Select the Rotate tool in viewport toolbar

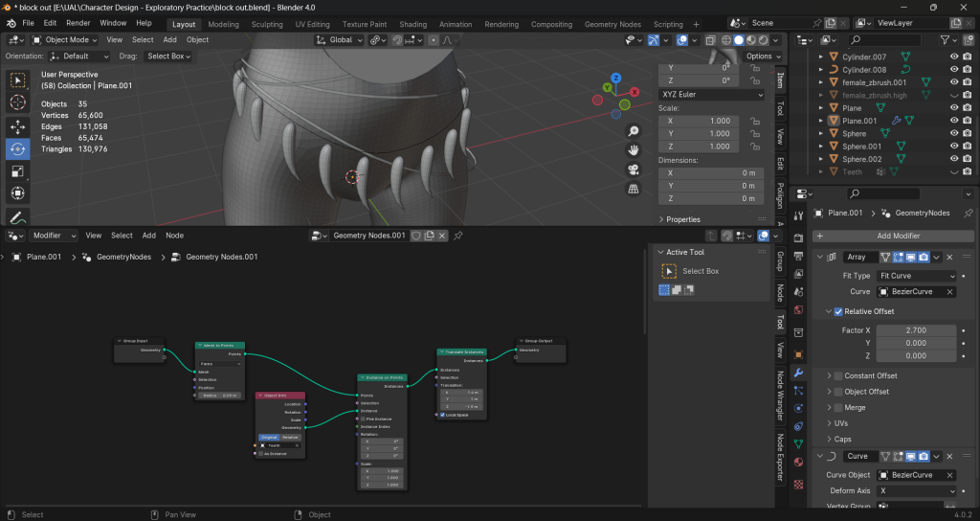(17, 148)
